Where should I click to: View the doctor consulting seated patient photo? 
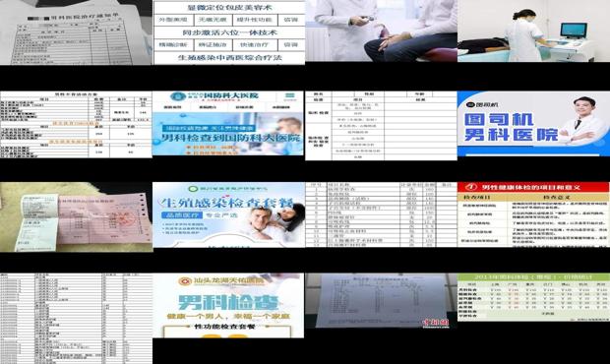[382, 30]
